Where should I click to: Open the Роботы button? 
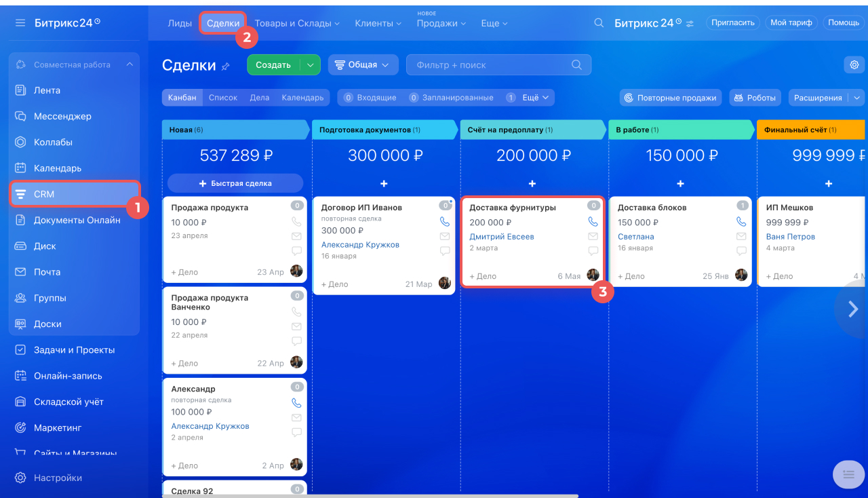(755, 98)
